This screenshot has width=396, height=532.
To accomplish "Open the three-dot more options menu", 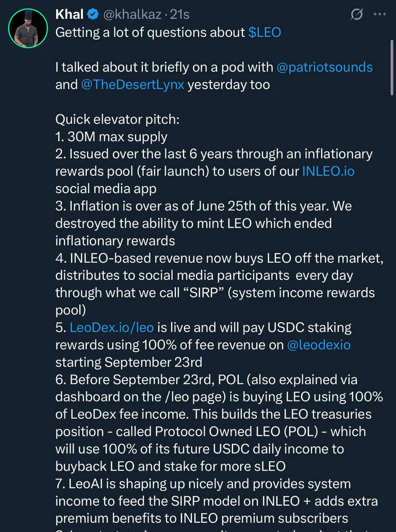I will click(379, 14).
